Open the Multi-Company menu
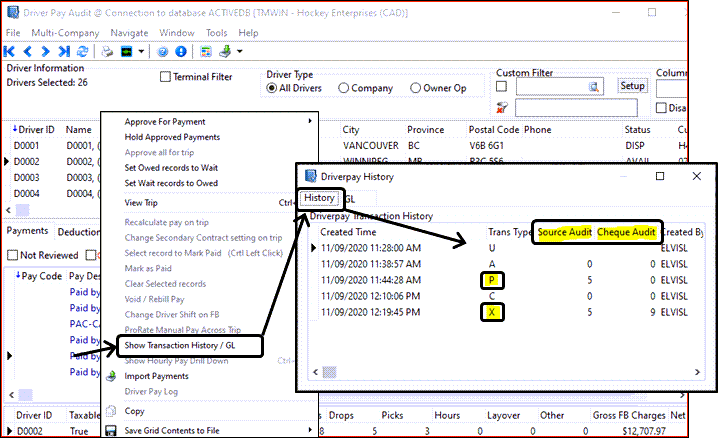Viewport: 718px width, 438px height. tap(65, 33)
